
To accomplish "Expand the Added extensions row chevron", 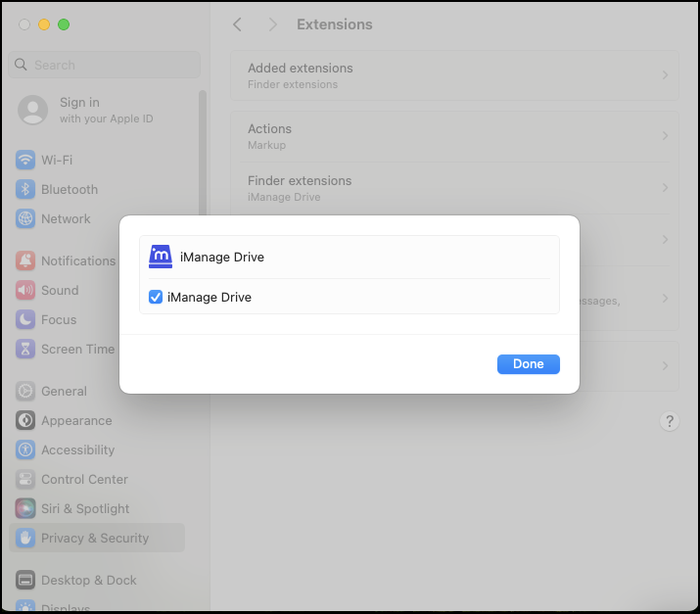I will click(665, 75).
